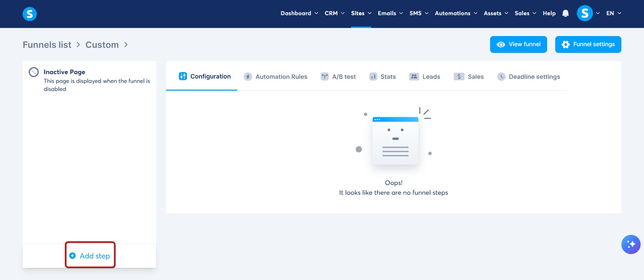Click the Custom breadcrumb link
Viewport: 644px width, 280px height.
point(102,45)
